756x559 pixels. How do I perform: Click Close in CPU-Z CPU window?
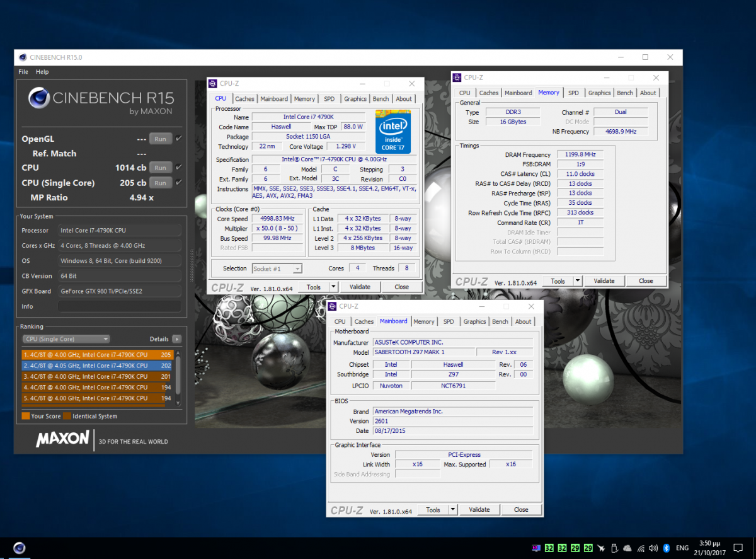tap(401, 287)
